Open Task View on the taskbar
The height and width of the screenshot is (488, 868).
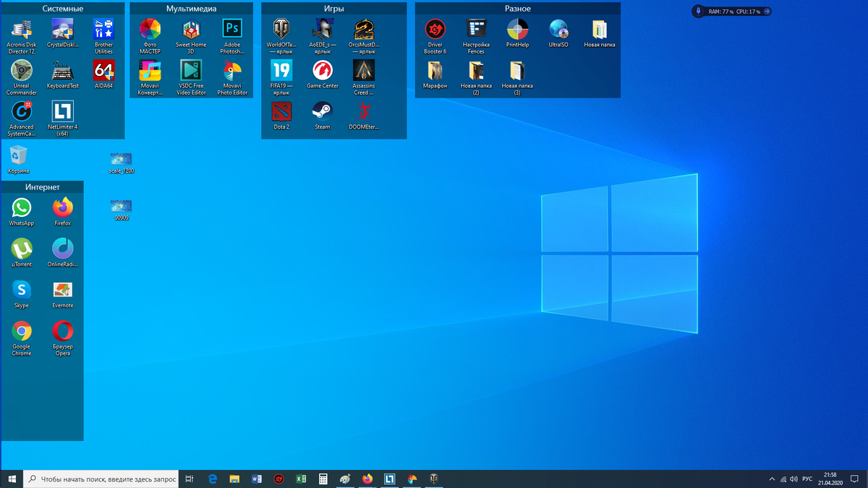pos(190,479)
